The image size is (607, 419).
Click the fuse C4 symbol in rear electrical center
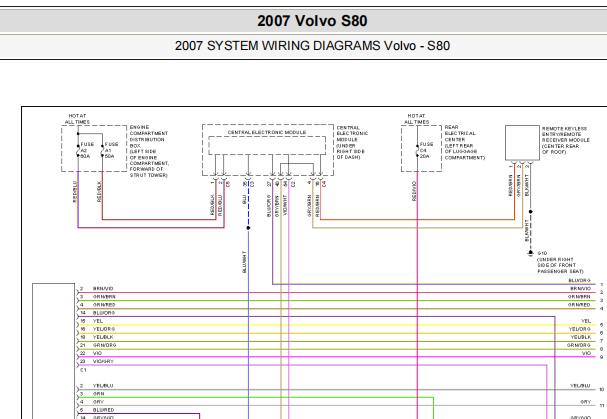point(417,151)
